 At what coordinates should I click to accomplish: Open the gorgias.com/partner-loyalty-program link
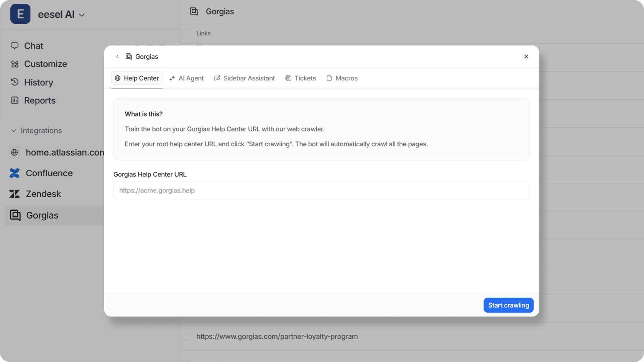coord(277,336)
